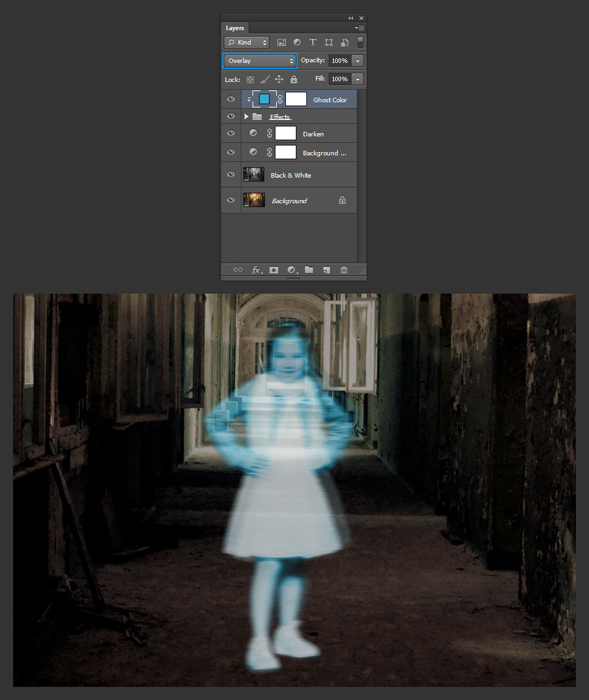Filter for adjustment layers icon
Screen dimensions: 589x700
click(x=296, y=42)
